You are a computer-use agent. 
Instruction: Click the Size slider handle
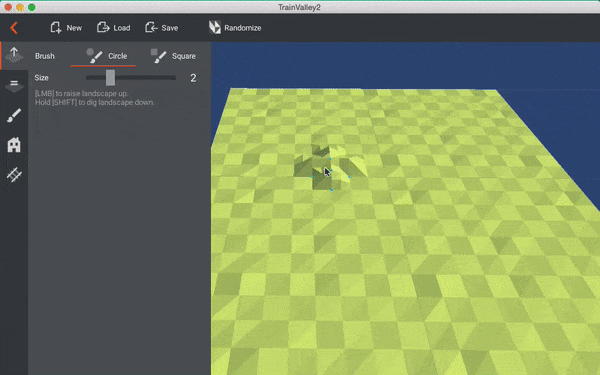tap(110, 78)
